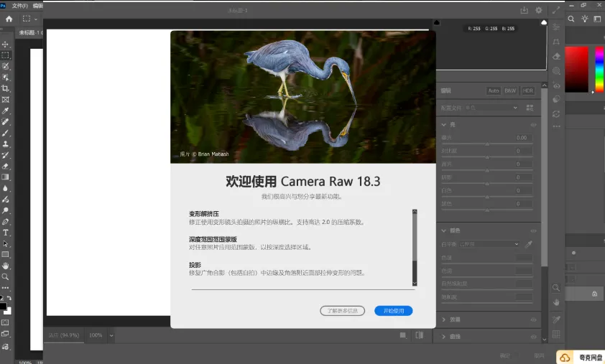The width and height of the screenshot is (605, 364).
Task: Toggle before/after view split icon
Action: 420,335
